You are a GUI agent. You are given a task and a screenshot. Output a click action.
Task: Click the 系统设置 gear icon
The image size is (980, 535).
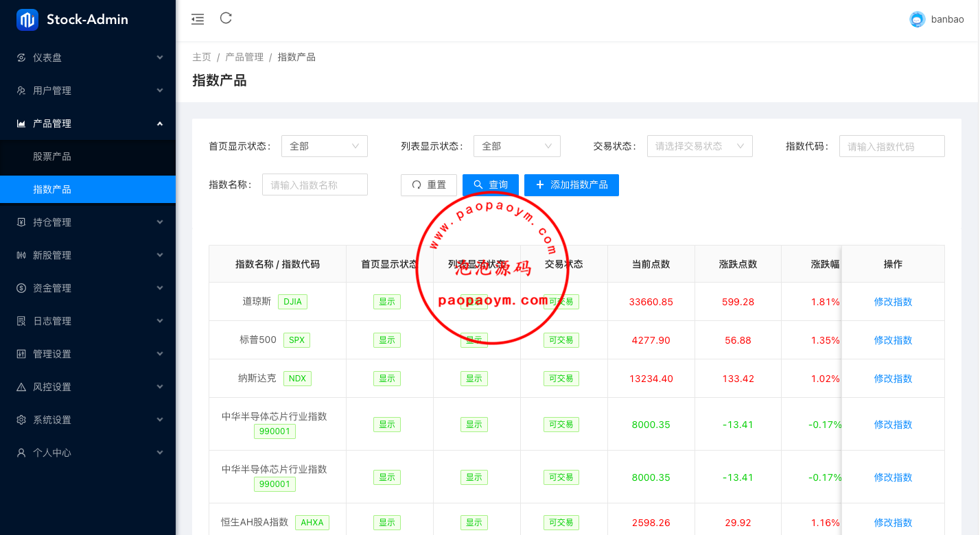point(21,420)
